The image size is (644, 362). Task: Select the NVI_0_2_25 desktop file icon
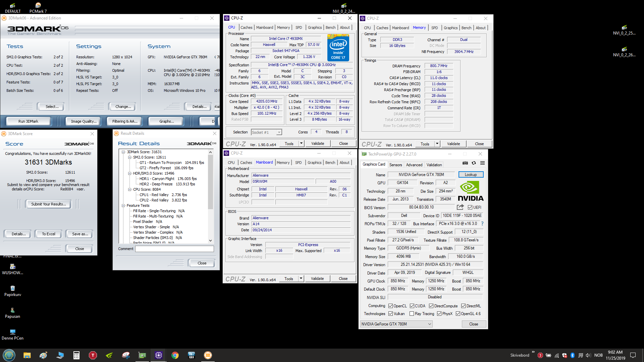pos(624,30)
